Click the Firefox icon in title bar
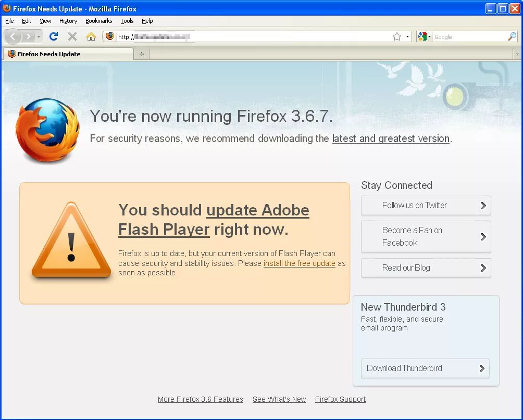 7,8
